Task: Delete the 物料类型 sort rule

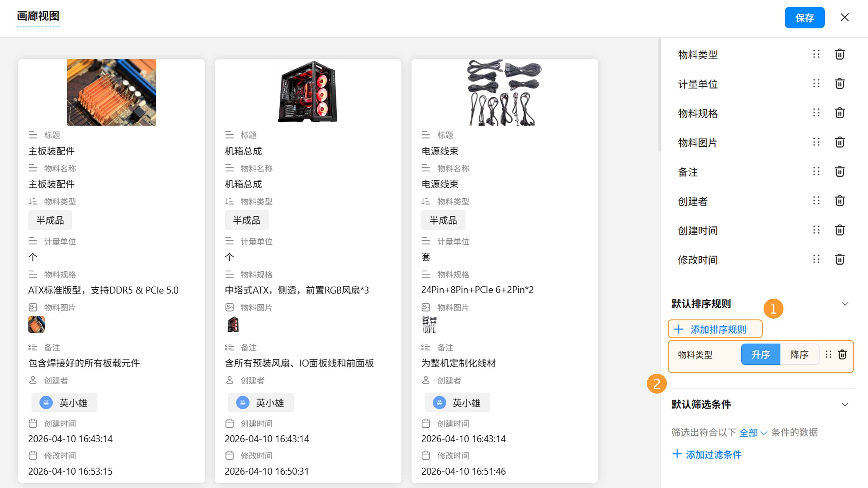Action: (x=842, y=354)
